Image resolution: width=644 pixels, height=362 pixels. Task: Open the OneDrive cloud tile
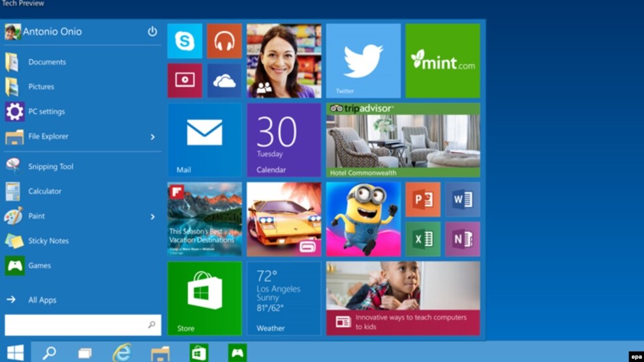pos(224,80)
